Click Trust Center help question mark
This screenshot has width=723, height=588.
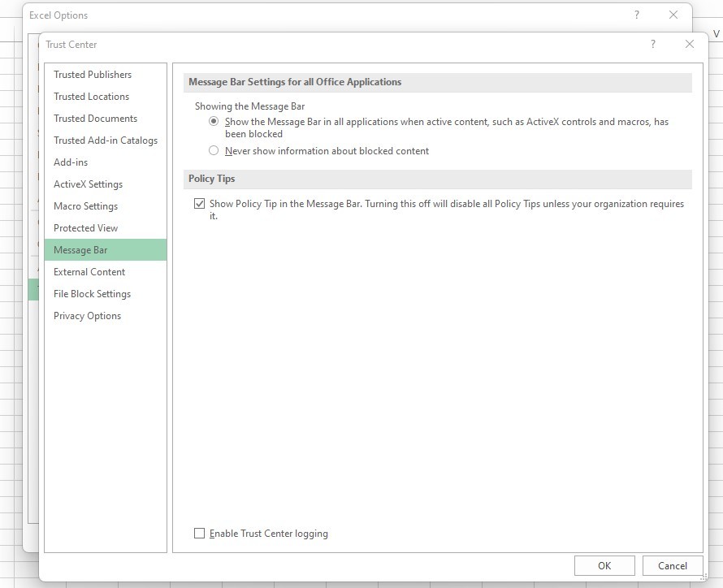(653, 44)
